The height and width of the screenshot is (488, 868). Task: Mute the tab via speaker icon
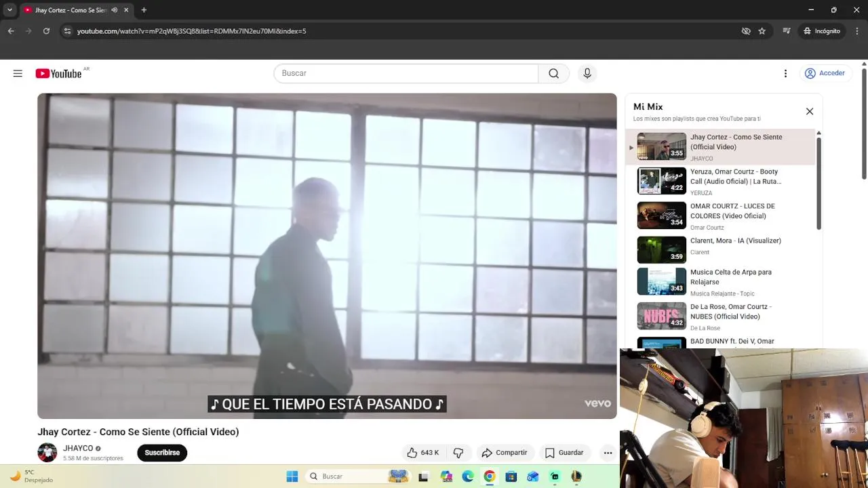[x=114, y=10]
